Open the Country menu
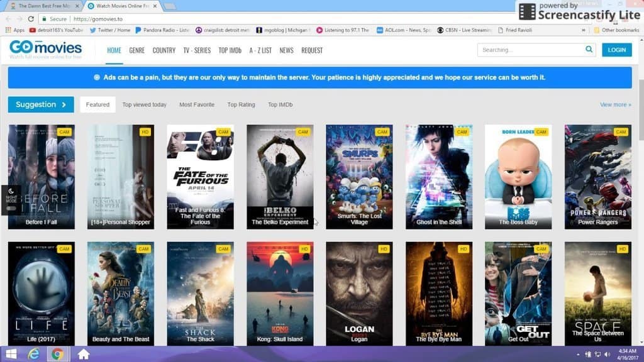The image size is (644, 362). pos(164,50)
